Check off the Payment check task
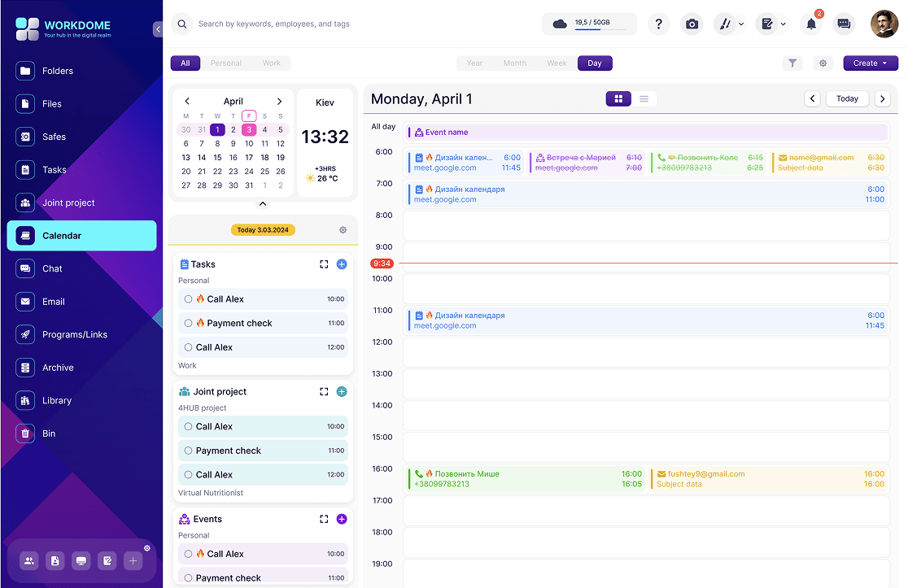 [x=187, y=323]
